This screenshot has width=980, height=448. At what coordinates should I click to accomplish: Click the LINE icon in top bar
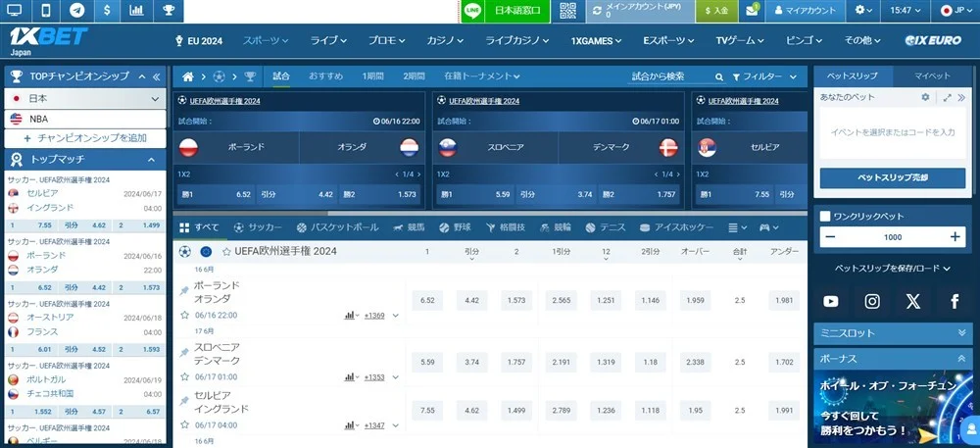click(473, 11)
